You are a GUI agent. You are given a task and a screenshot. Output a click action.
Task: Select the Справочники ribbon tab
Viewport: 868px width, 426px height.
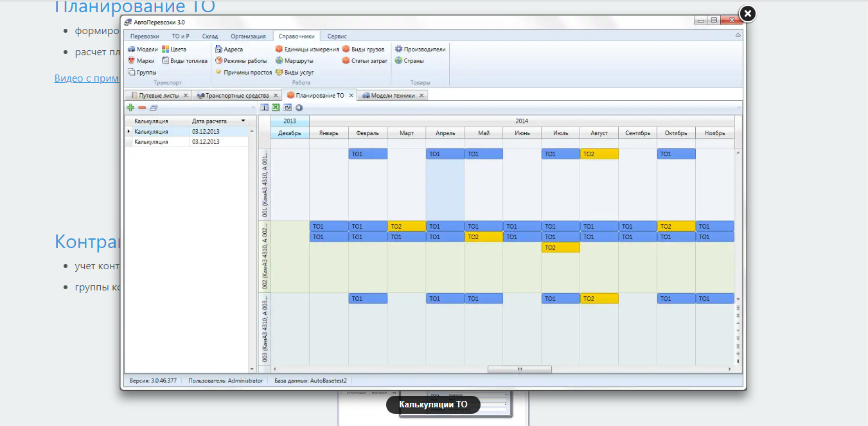pyautogui.click(x=297, y=36)
